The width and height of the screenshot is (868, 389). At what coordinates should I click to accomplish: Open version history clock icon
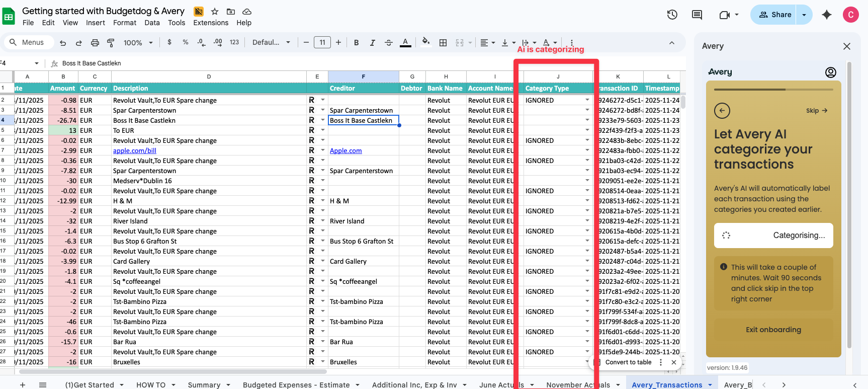coord(672,15)
